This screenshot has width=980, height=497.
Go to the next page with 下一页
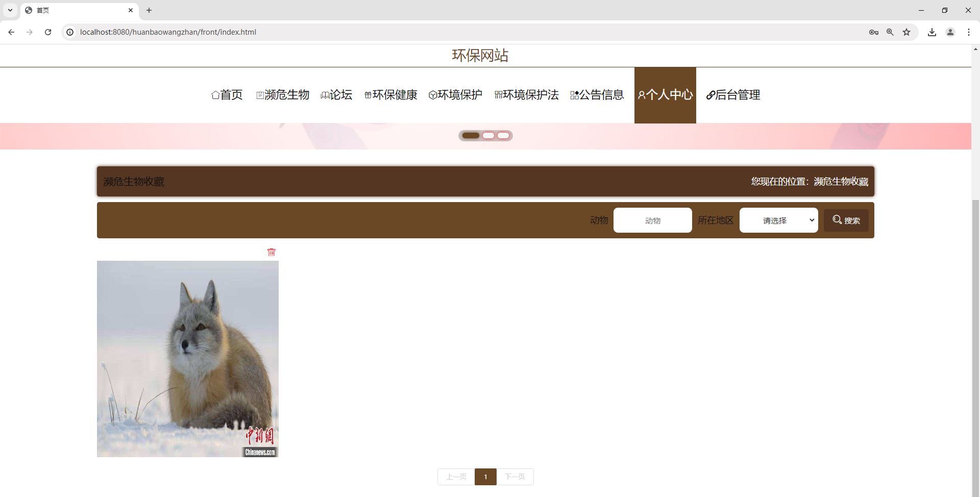[x=516, y=477]
